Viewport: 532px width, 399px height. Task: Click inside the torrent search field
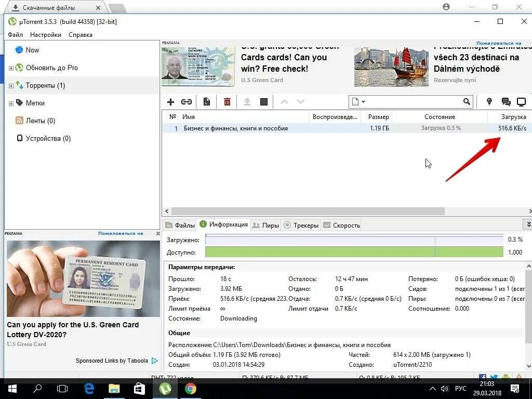[414, 101]
